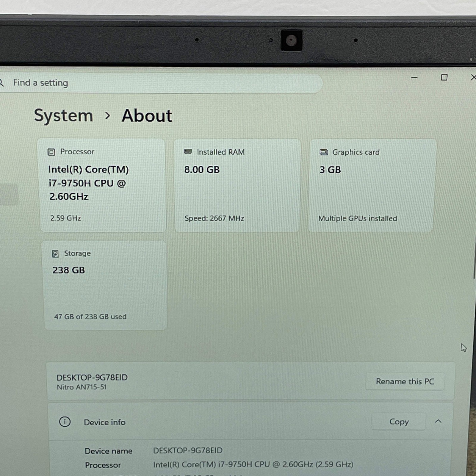Copy the device info
The width and height of the screenshot is (476, 476).
click(399, 422)
